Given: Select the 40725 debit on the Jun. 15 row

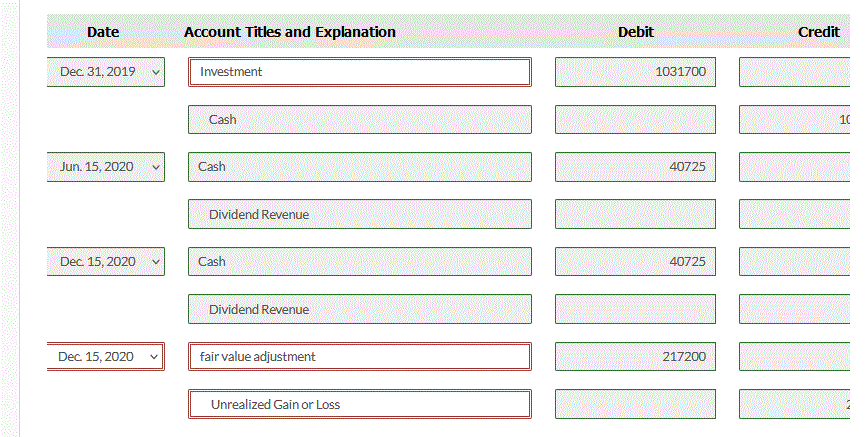Looking at the screenshot, I should click(635, 167).
